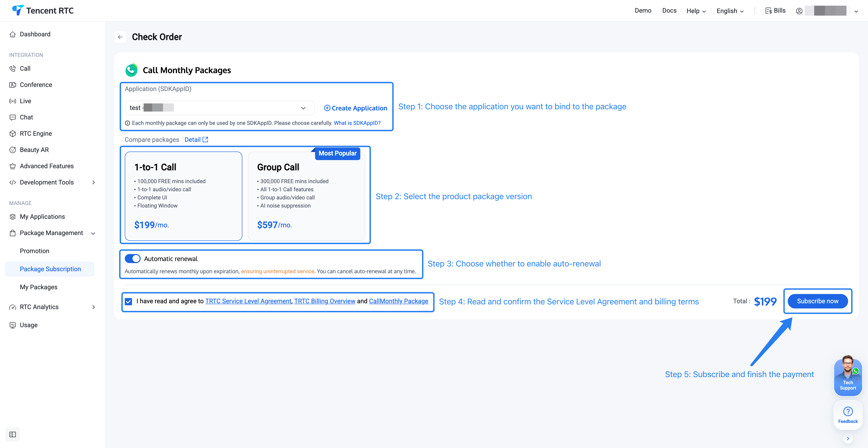Uncheck the service agreement checkbox
The image size is (868, 448).
(x=128, y=301)
